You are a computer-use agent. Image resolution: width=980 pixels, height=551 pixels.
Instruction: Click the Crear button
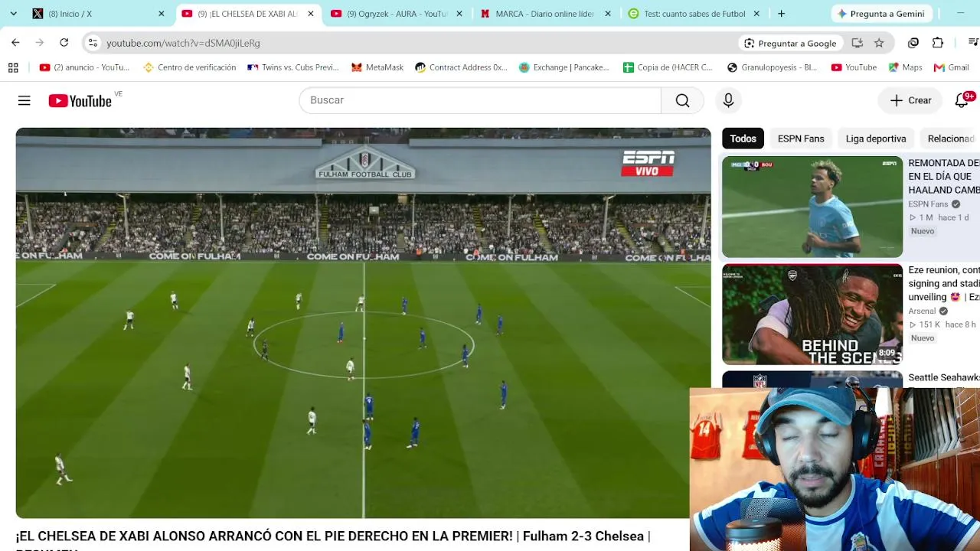pyautogui.click(x=910, y=100)
